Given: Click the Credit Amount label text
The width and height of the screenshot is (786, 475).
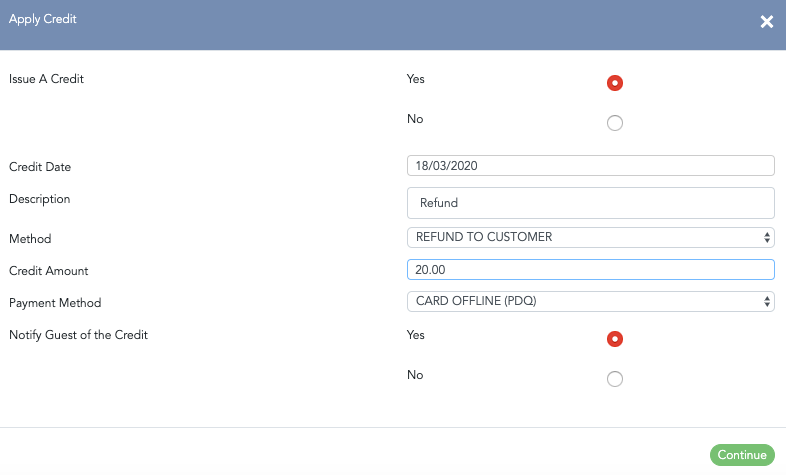Looking at the screenshot, I should 49,271.
